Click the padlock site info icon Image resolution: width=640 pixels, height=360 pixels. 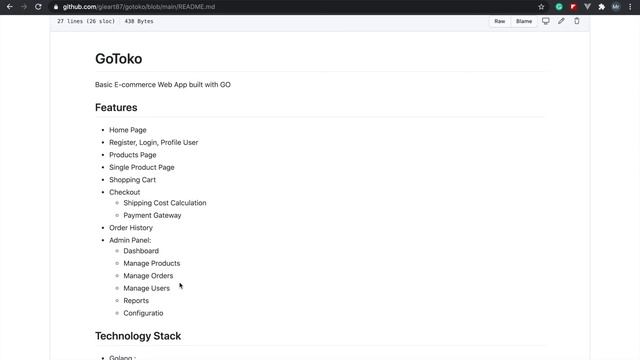(x=56, y=7)
